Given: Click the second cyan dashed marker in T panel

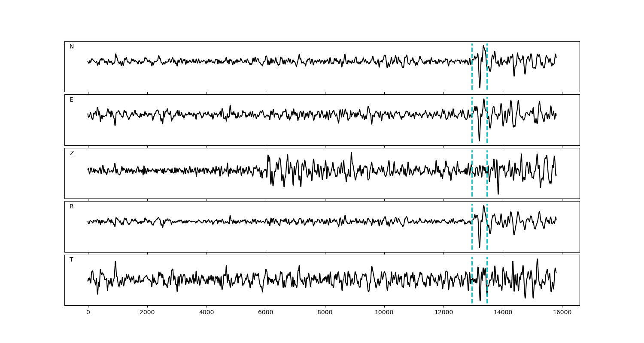Looking at the screenshot, I should pos(487,266).
